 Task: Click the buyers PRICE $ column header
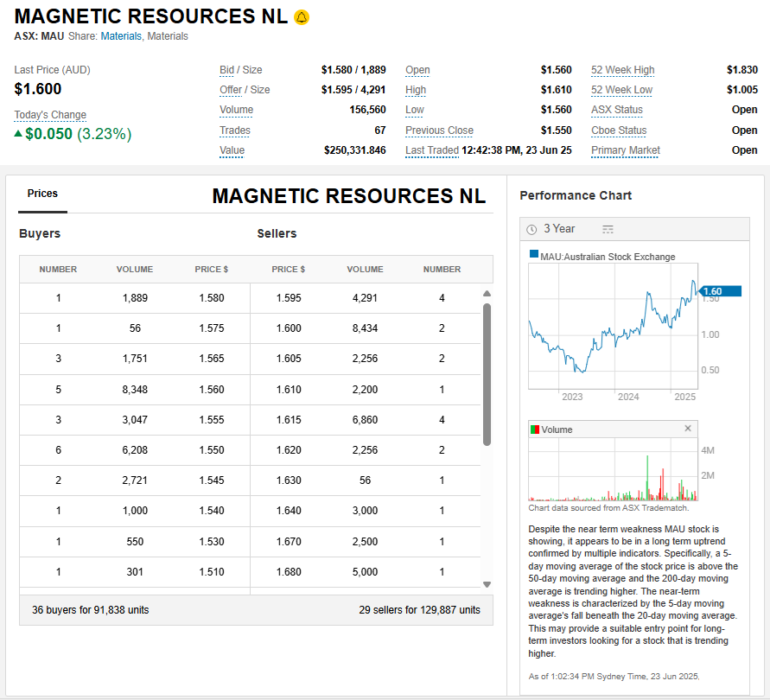click(x=212, y=270)
